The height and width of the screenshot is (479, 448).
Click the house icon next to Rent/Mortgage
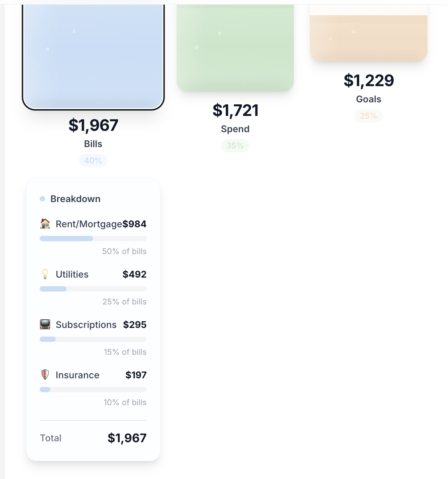tap(45, 224)
